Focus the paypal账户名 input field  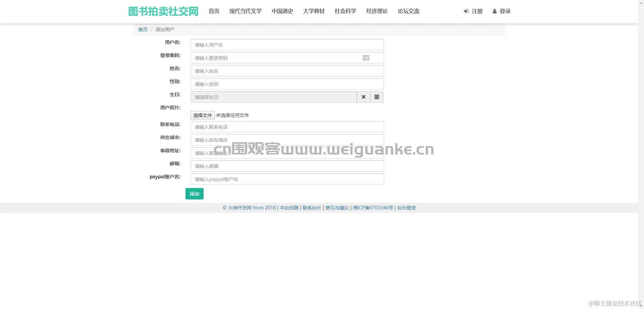point(287,179)
